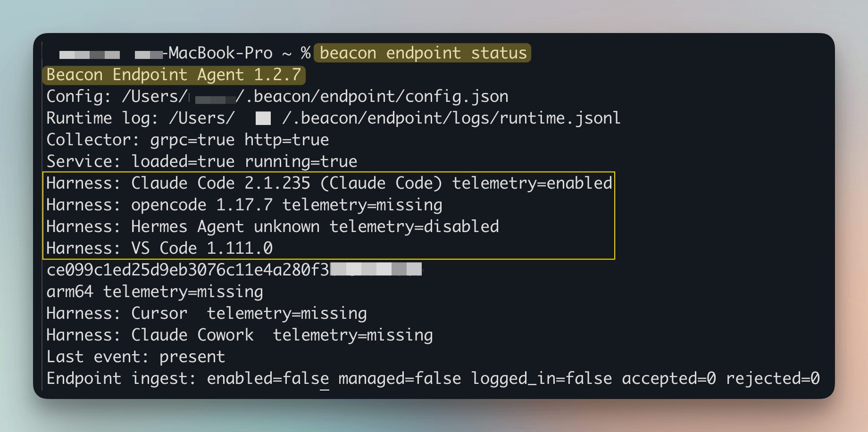The width and height of the screenshot is (868, 432).
Task: Select the Hermes Agent telemetry=disabled line
Action: [273, 227]
